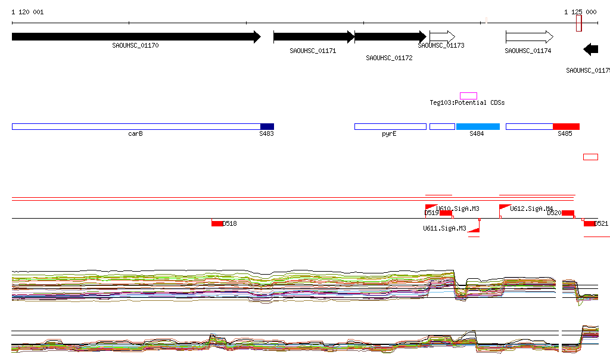Click the small red outlined box under S485
Screen dimensions: 610x364
coord(590,157)
